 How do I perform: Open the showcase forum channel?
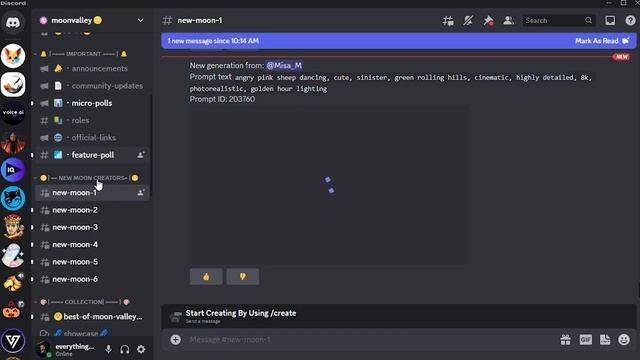point(92,333)
